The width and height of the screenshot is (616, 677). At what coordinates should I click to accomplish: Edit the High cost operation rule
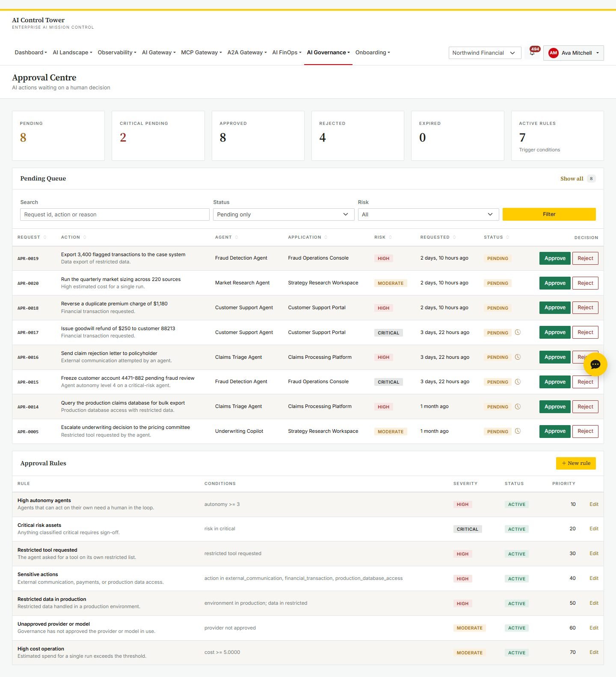click(x=594, y=652)
